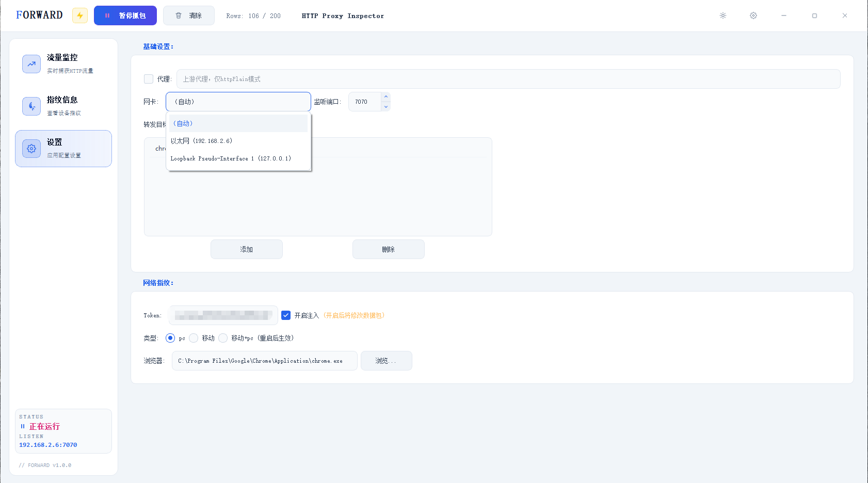Click the 删除 delete target button
Image resolution: width=868 pixels, height=483 pixels.
point(389,249)
